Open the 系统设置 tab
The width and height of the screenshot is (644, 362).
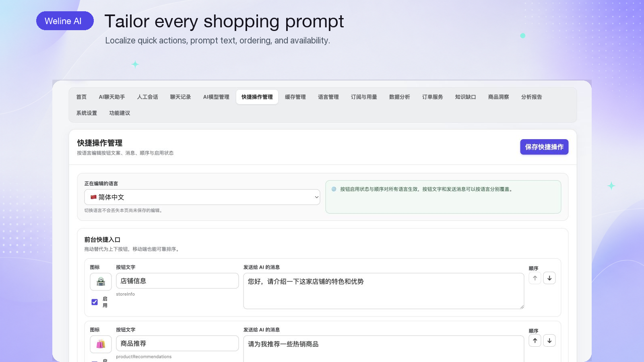click(87, 113)
